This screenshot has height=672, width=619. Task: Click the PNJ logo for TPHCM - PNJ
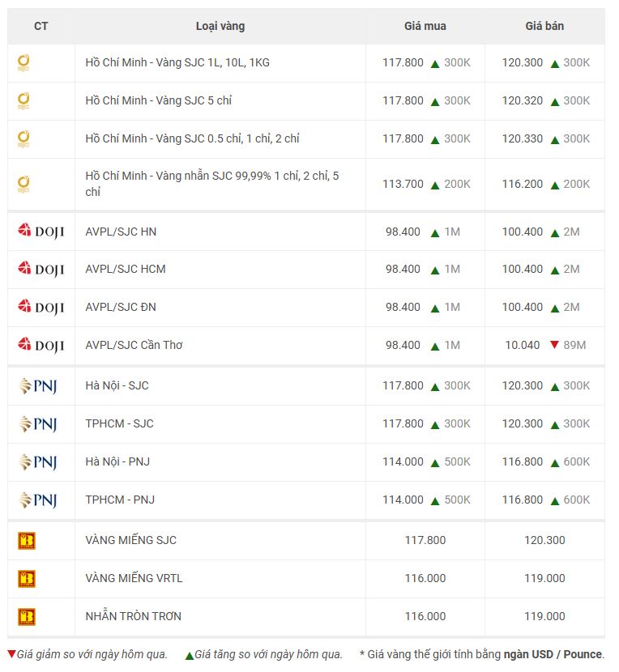(x=38, y=500)
